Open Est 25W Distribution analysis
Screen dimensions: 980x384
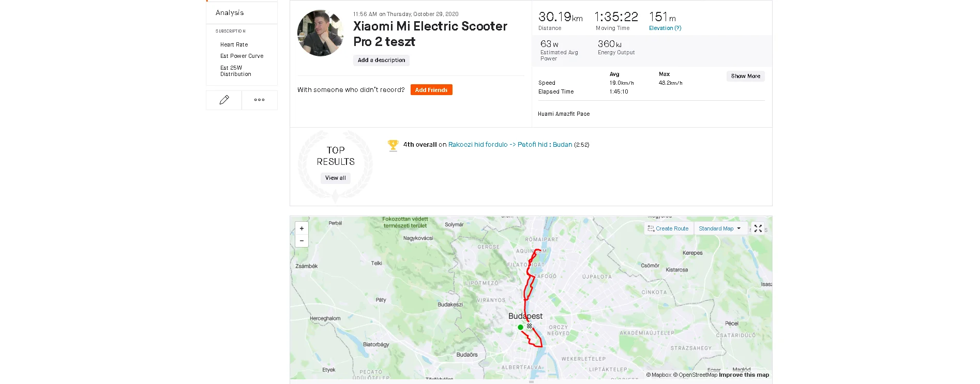point(235,71)
